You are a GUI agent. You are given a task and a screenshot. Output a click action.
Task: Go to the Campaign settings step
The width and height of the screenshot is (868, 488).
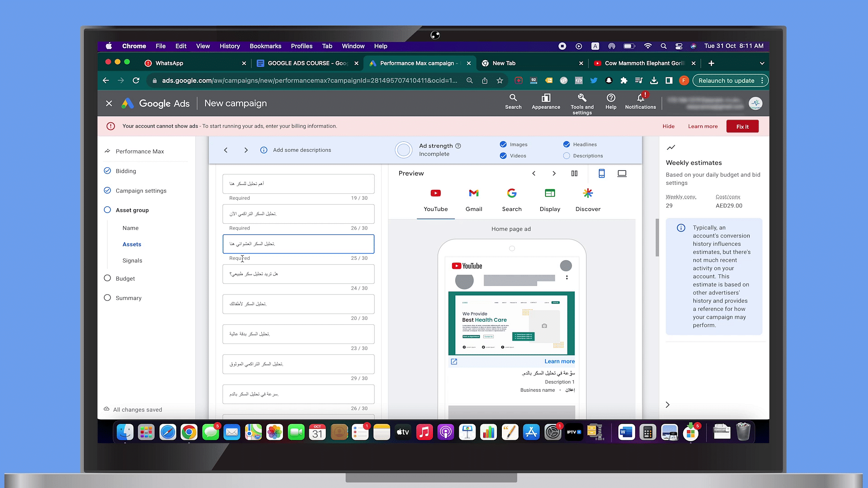click(x=135, y=191)
